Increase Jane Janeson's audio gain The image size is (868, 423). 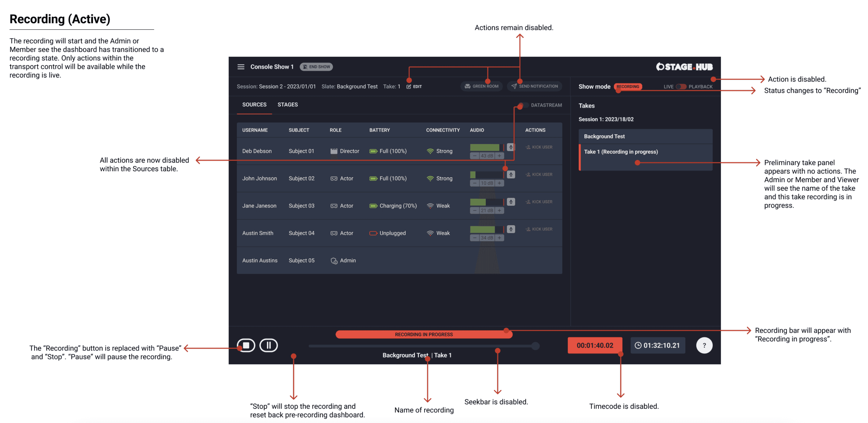(499, 210)
